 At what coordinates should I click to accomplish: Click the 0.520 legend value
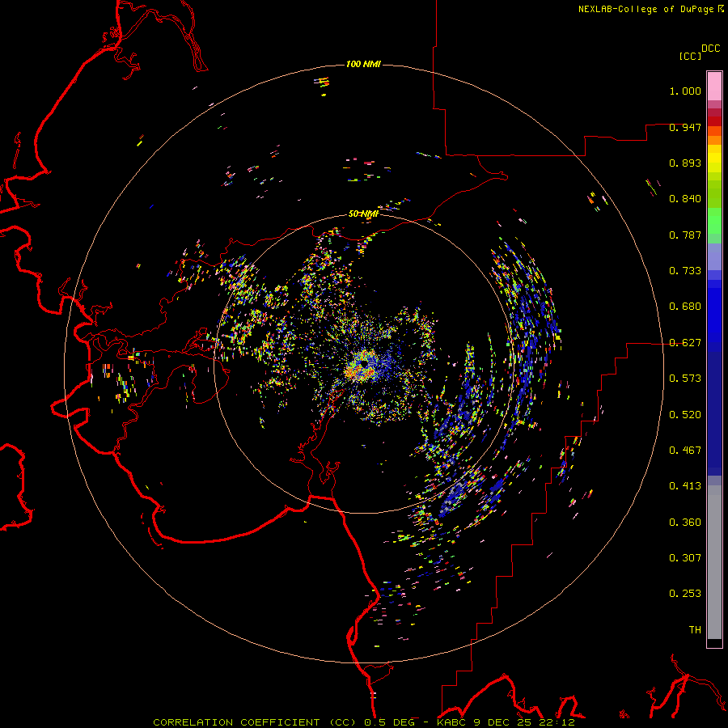[x=685, y=415]
